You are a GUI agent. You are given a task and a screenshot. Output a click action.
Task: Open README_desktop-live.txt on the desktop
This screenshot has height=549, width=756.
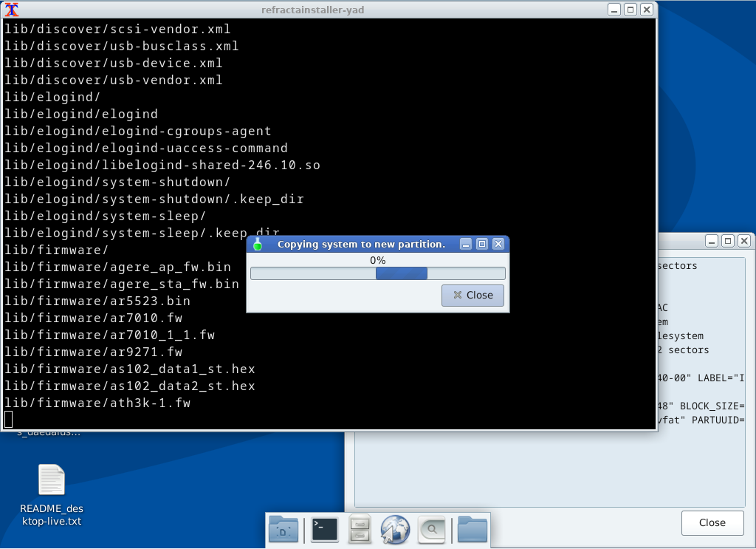[51, 480]
